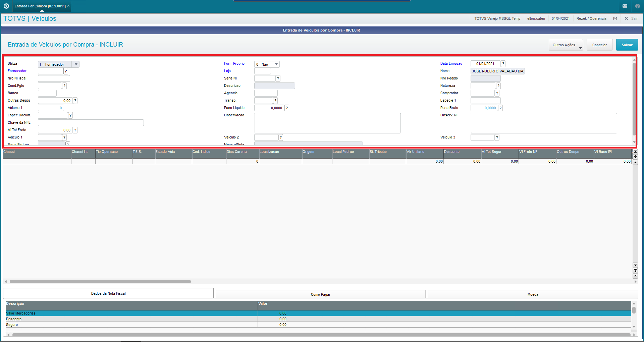644x342 pixels.
Task: Switch to Dados da Nota Fiscal tab
Action: pos(108,293)
